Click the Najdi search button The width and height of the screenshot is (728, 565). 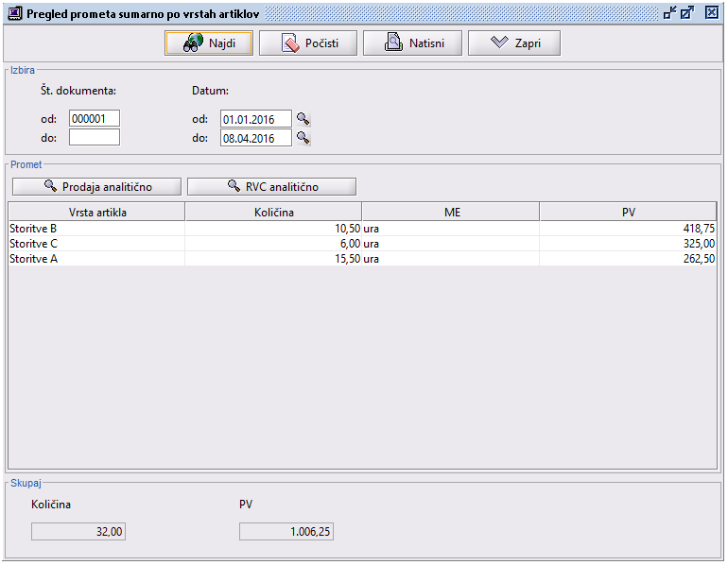click(x=208, y=43)
